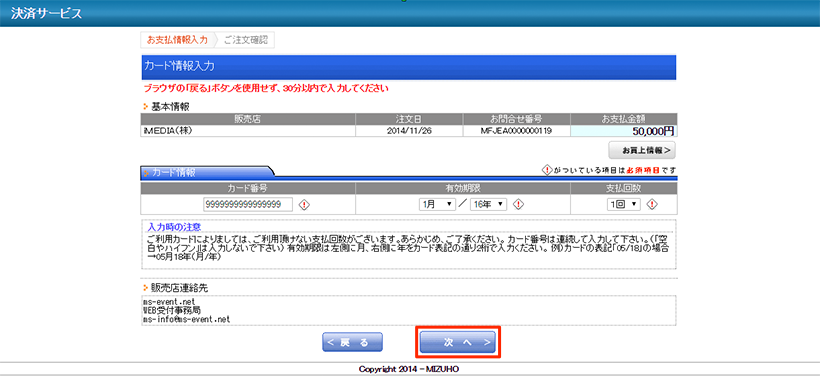The image size is (820, 380).
Task: Open the expiry month dropdown showing 1月
Action: tap(437, 204)
